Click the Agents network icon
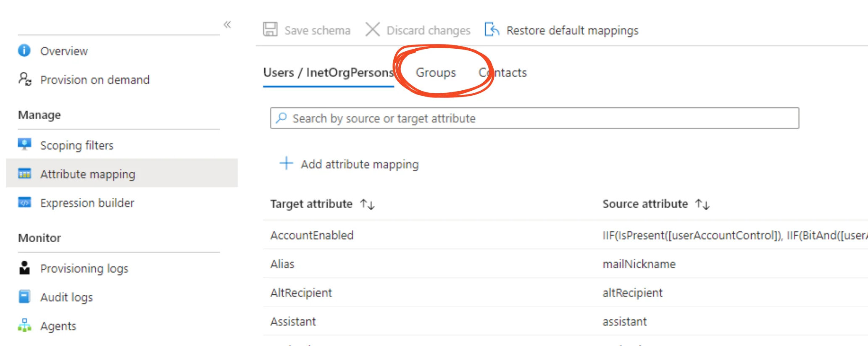Image resolution: width=868 pixels, height=346 pixels. tap(24, 325)
